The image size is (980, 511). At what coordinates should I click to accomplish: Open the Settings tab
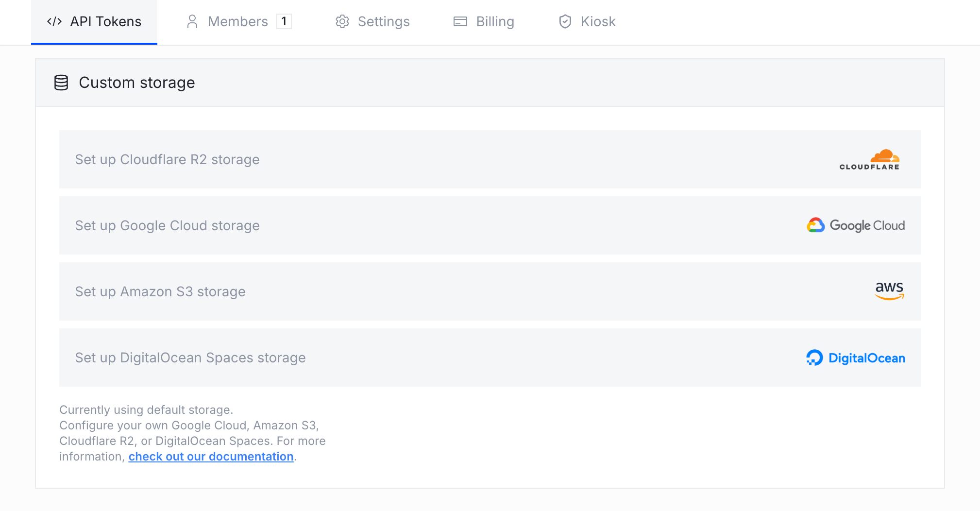372,22
